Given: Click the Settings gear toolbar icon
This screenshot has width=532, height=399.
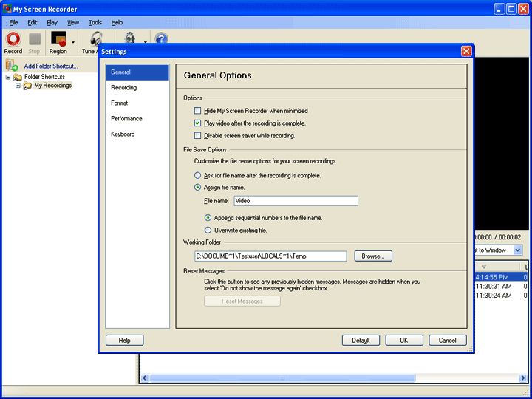Looking at the screenshot, I should coord(131,38).
